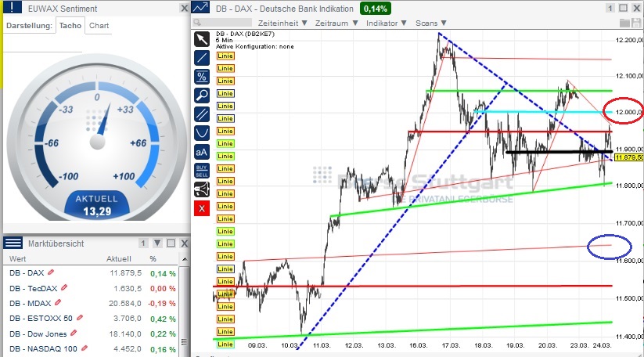Select the curve arc drawing tool
This screenshot has width=644, height=357.
point(202,133)
